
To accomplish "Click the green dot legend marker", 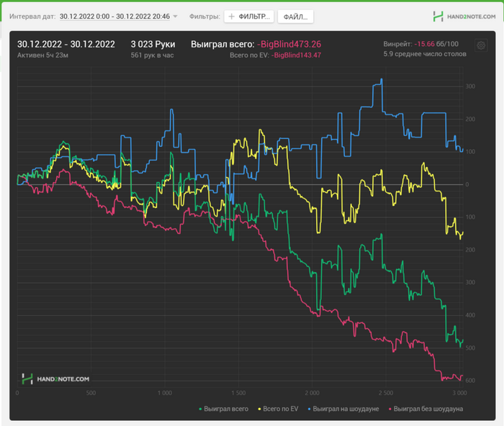I will tap(201, 409).
